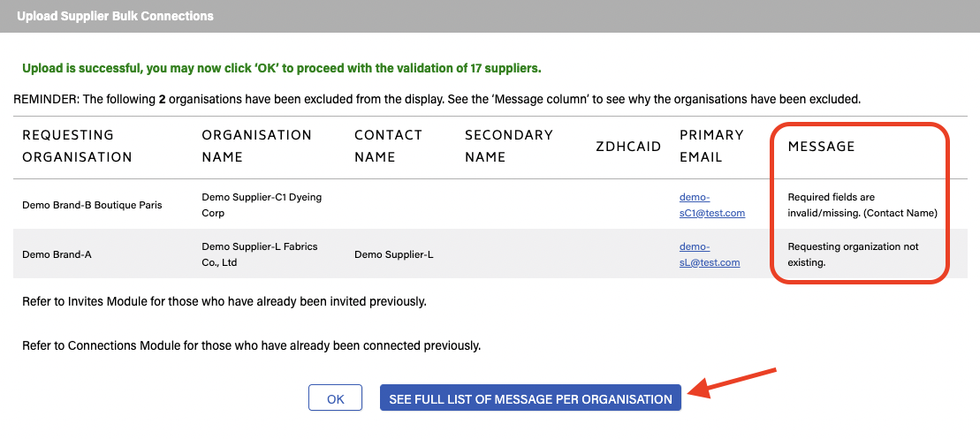This screenshot has width=980, height=439.
Task: Click the Secondary Name column header
Action: click(508, 146)
